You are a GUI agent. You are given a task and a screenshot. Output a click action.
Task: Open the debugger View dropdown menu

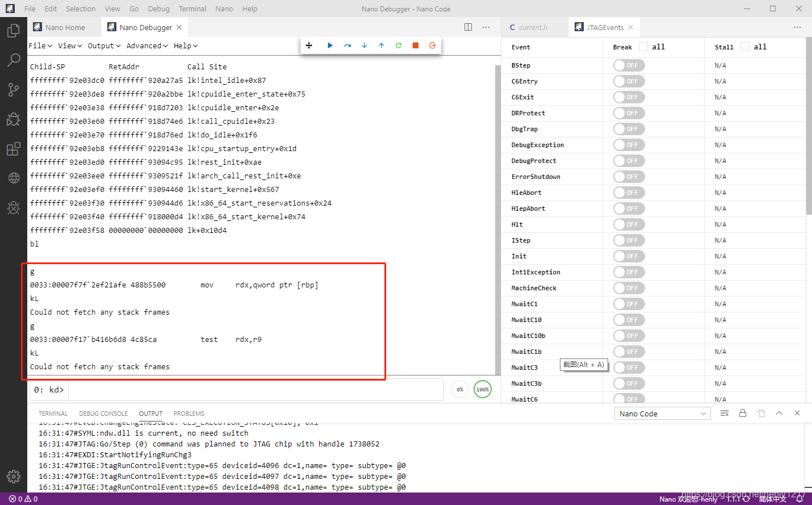[x=70, y=45]
